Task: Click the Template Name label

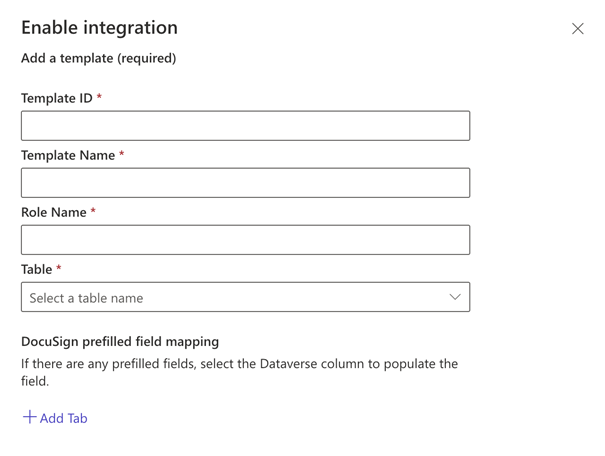Action: coord(67,155)
